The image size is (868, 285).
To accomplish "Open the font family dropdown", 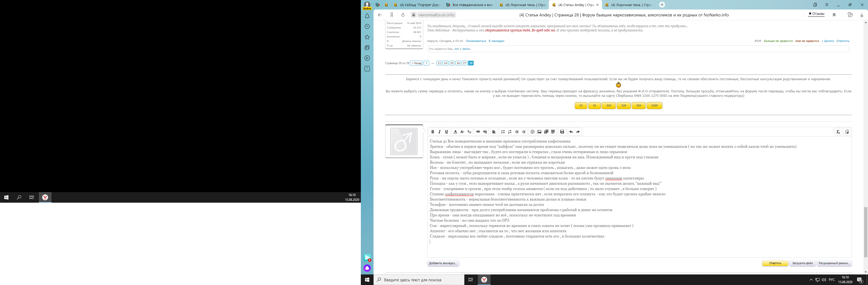I will point(469,132).
